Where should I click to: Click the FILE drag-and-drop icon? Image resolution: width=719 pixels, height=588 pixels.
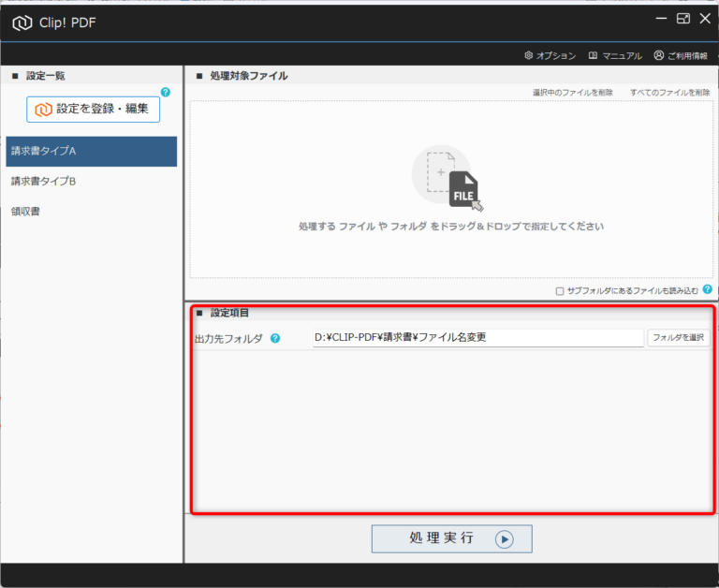point(448,179)
